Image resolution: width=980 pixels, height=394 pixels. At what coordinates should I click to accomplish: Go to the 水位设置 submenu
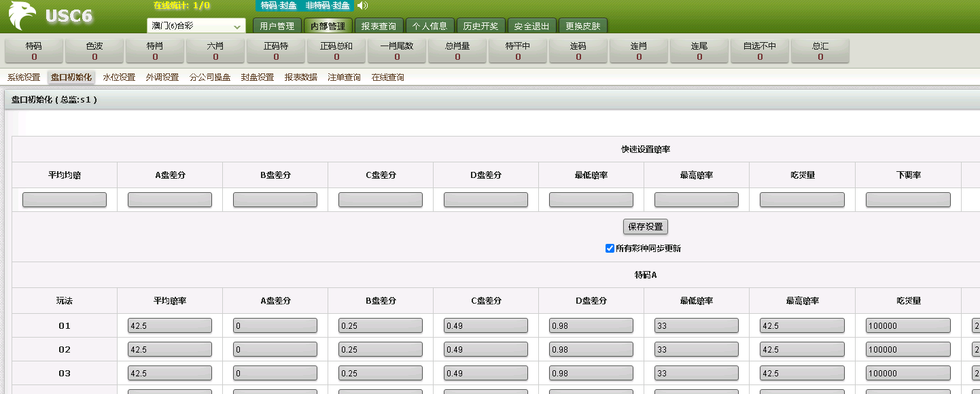pyautogui.click(x=119, y=77)
